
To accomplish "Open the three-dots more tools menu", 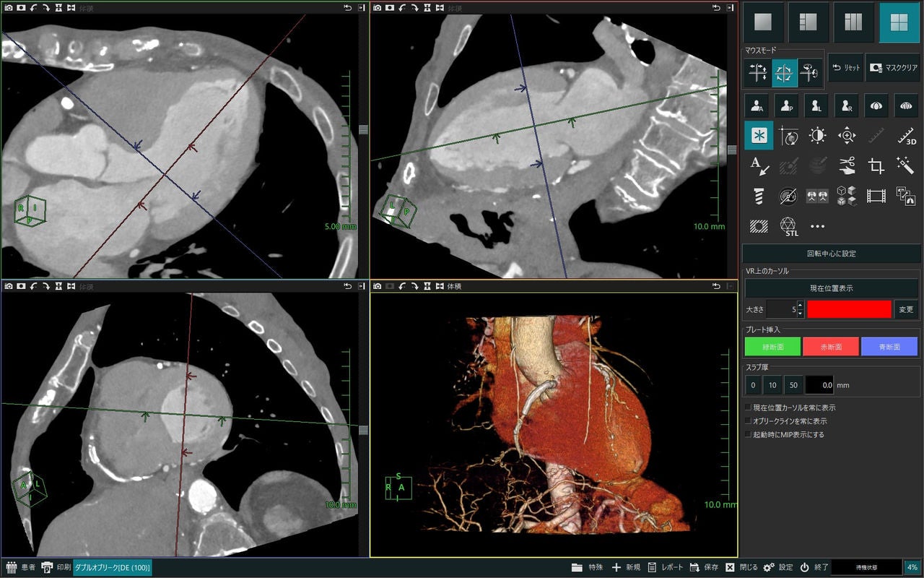I will [817, 226].
